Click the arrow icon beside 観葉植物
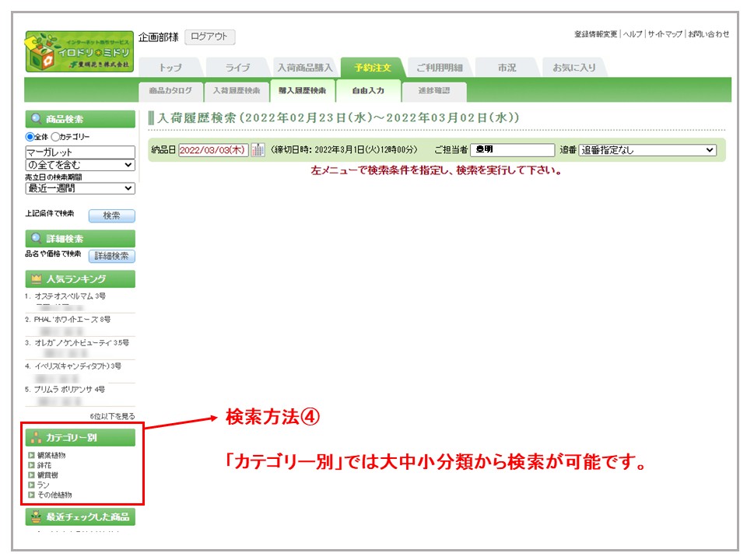The width and height of the screenshot is (747, 560). tap(31, 455)
